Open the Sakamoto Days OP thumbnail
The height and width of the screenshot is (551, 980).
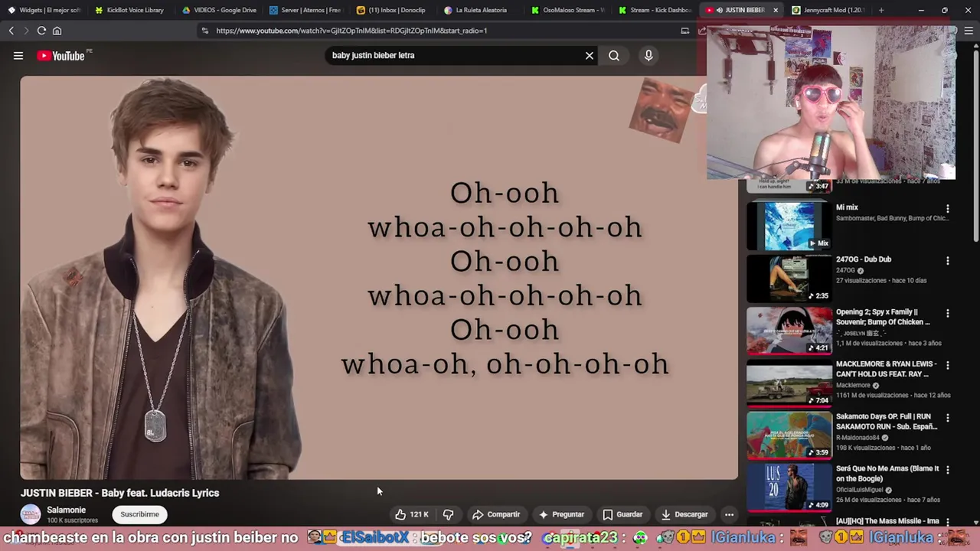pyautogui.click(x=789, y=435)
